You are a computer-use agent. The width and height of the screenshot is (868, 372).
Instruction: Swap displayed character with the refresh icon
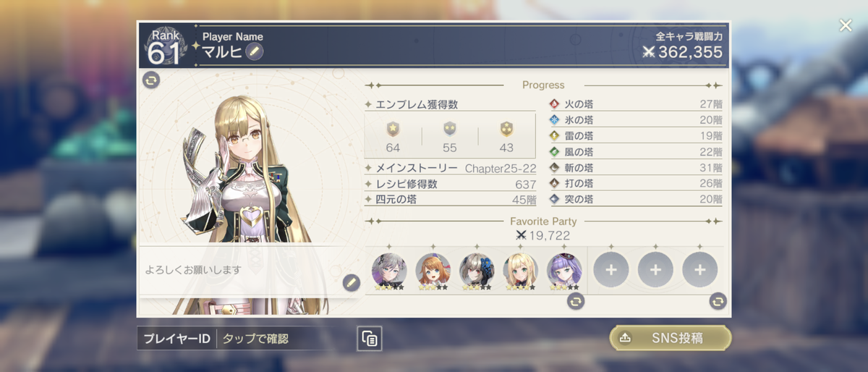click(151, 80)
